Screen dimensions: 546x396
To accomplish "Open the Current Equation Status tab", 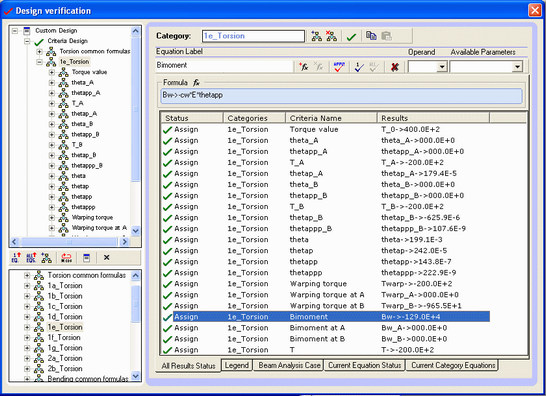I will click(365, 365).
